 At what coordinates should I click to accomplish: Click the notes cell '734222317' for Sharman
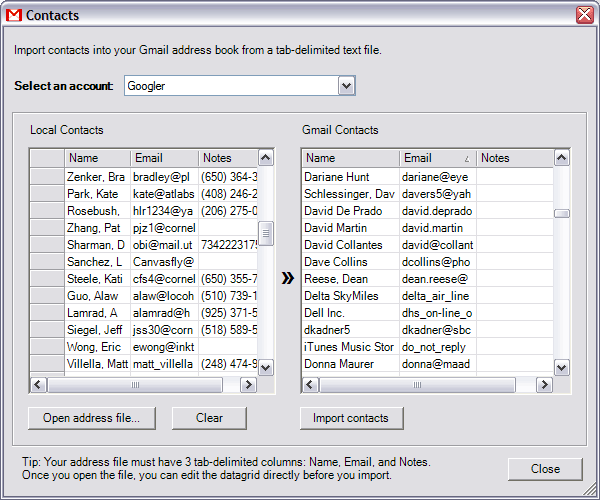[228, 245]
